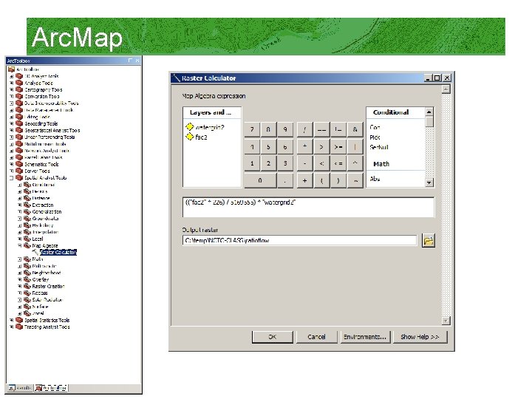Click the Schematics Tools toolbox icon
Image resolution: width=532 pixels, height=399 pixels.
point(19,164)
